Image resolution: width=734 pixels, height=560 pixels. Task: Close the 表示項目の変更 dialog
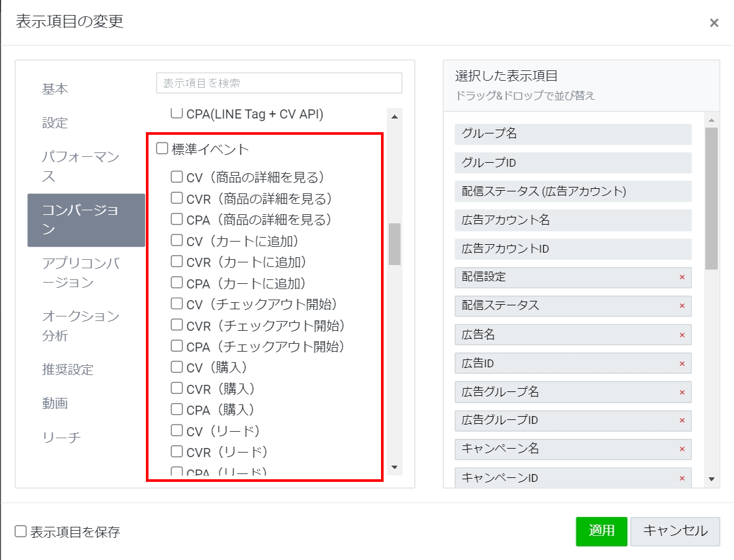714,23
